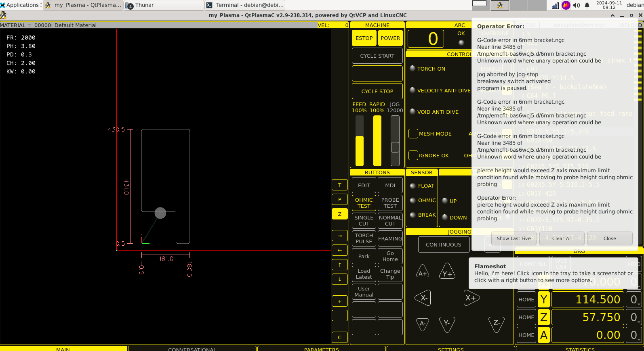The width and height of the screenshot is (644, 351).
Task: Switch to the STATISTICS tab
Action: [580, 349]
